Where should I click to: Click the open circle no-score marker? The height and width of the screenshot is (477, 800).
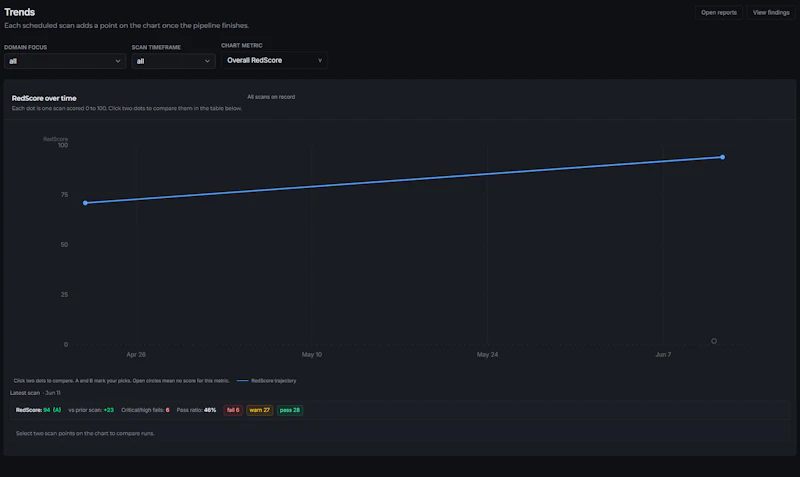point(714,341)
